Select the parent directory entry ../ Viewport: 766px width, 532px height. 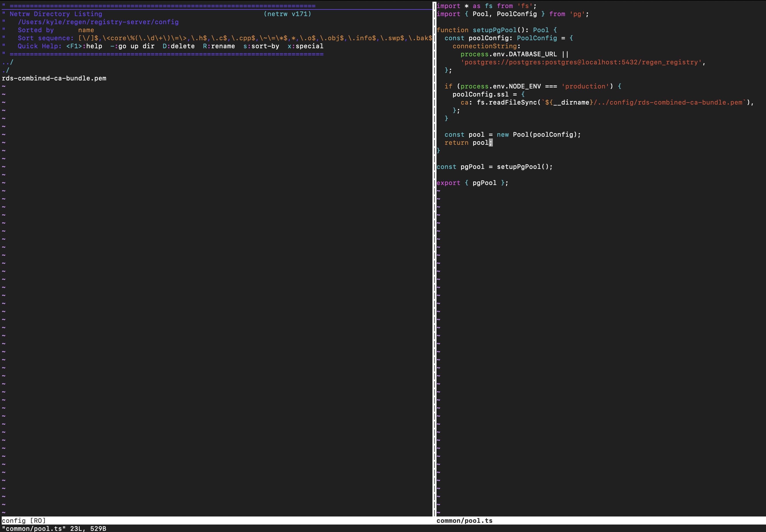[x=7, y=62]
